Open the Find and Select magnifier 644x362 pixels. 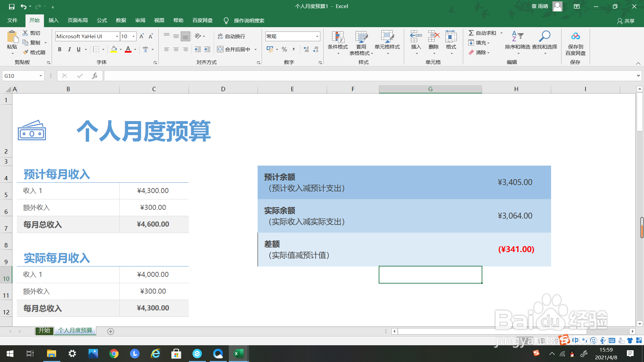tap(544, 37)
